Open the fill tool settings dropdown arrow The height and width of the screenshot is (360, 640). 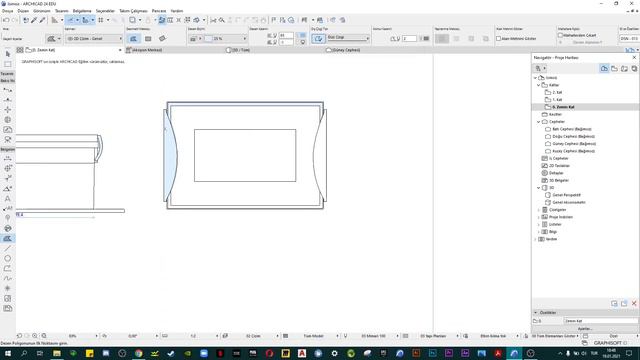[60, 39]
